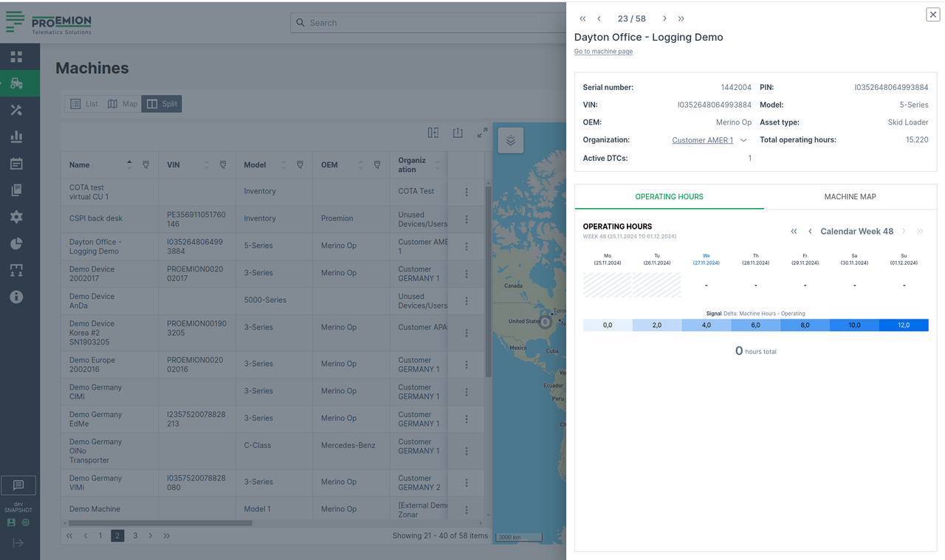Open row actions menu for COTA test
Image resolution: width=945 pixels, height=560 pixels.
467,192
